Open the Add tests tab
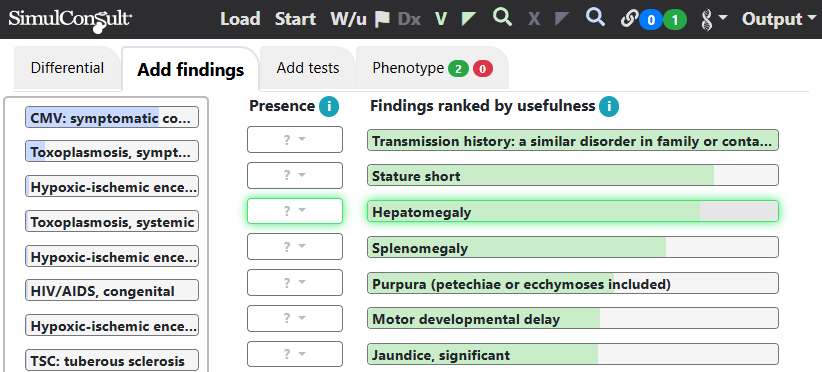822x372 pixels. tap(308, 68)
